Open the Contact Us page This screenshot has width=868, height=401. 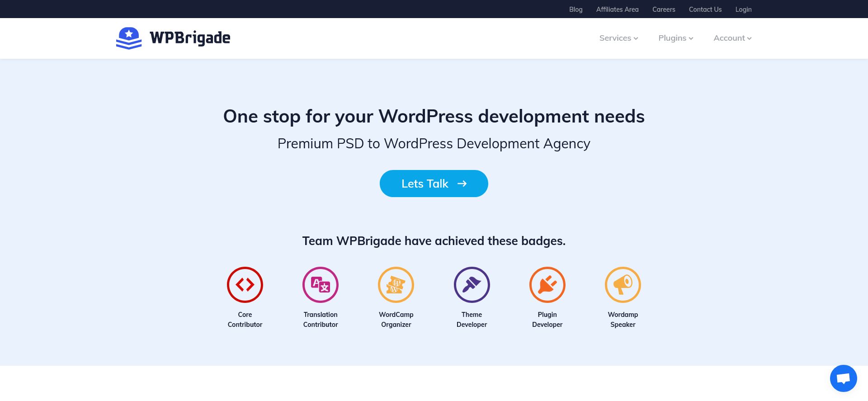coord(705,9)
